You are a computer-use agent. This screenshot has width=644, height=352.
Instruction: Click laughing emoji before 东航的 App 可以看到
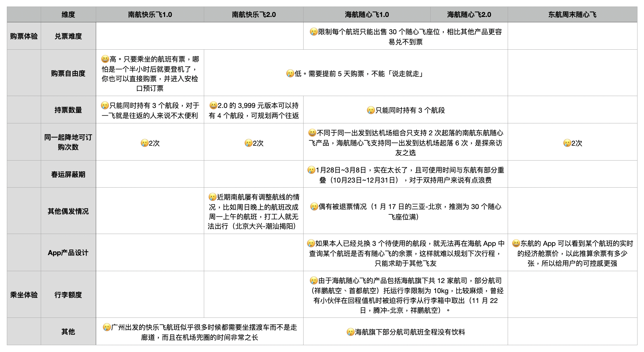[516, 243]
